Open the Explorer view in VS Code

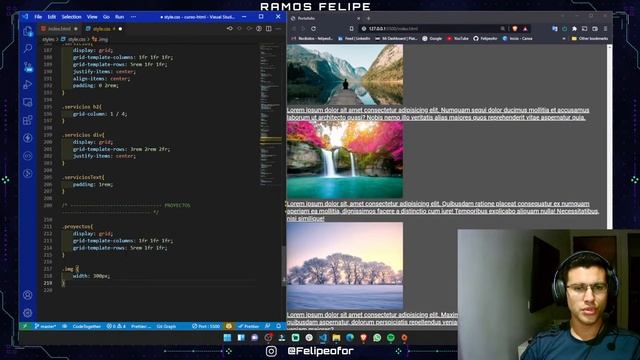pos(28,31)
